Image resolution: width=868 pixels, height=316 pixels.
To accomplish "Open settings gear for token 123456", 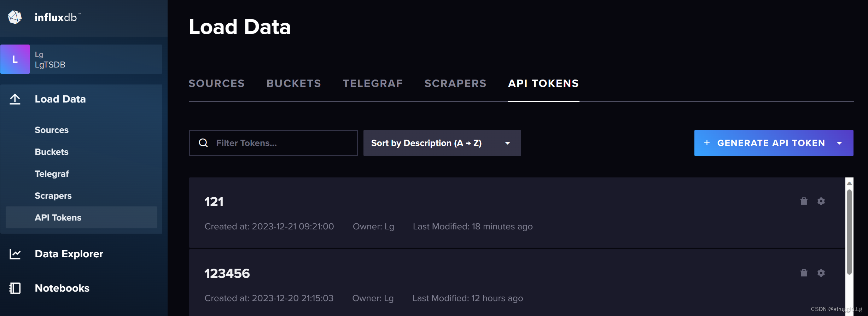I will [x=821, y=273].
